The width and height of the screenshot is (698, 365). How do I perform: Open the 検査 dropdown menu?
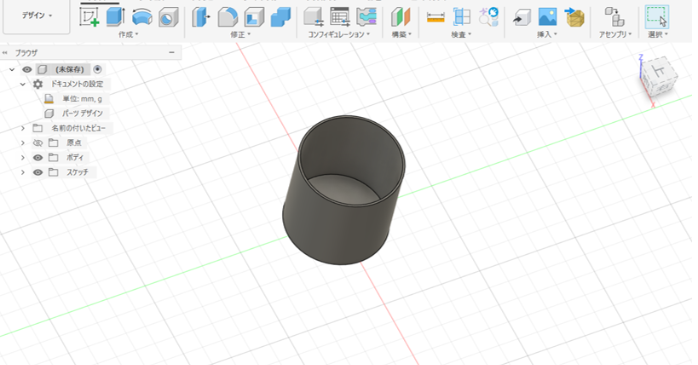coord(461,34)
